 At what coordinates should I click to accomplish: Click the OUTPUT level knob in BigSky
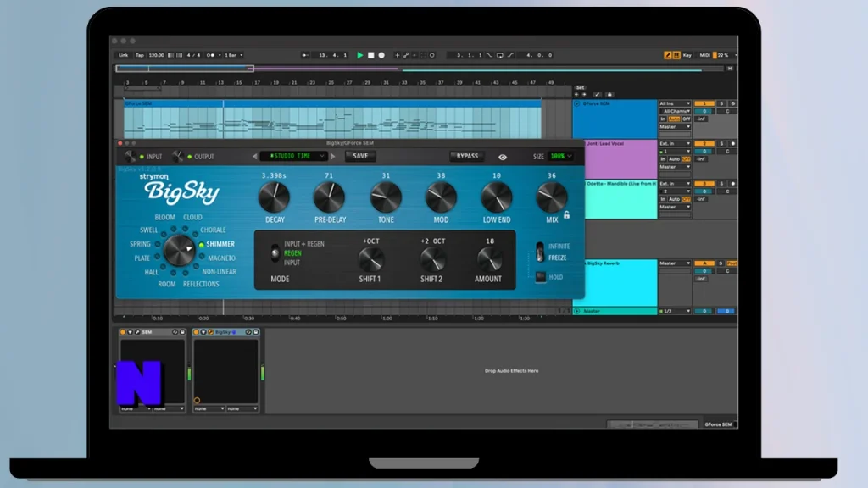[x=178, y=157]
